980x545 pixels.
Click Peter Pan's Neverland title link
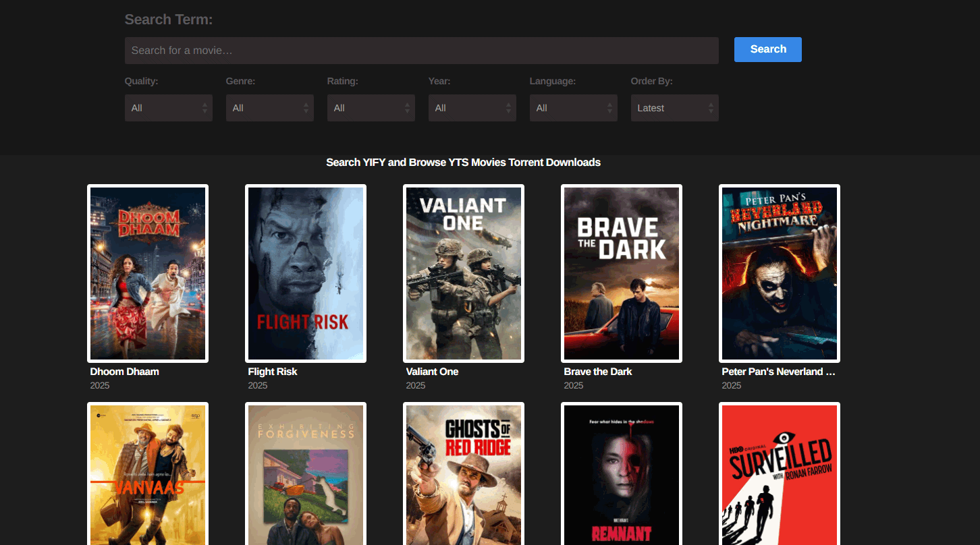point(779,372)
